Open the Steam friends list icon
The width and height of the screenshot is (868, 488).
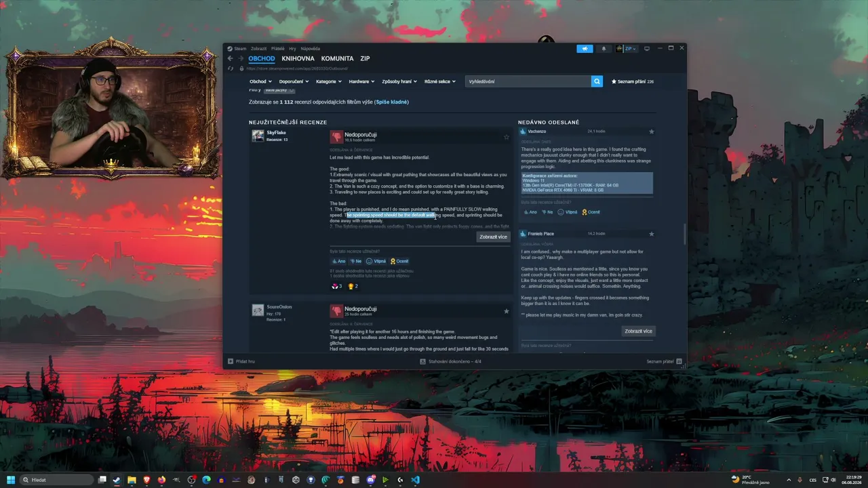[x=679, y=361]
